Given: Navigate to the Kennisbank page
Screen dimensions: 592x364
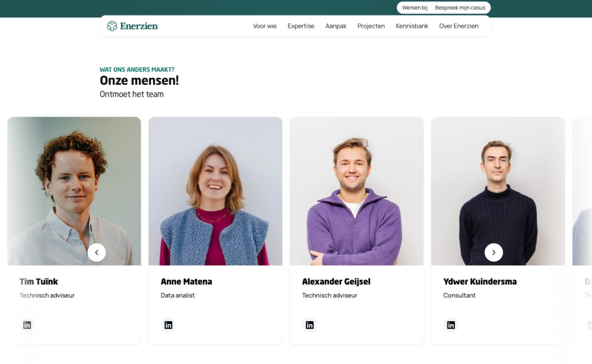Looking at the screenshot, I should click(412, 26).
